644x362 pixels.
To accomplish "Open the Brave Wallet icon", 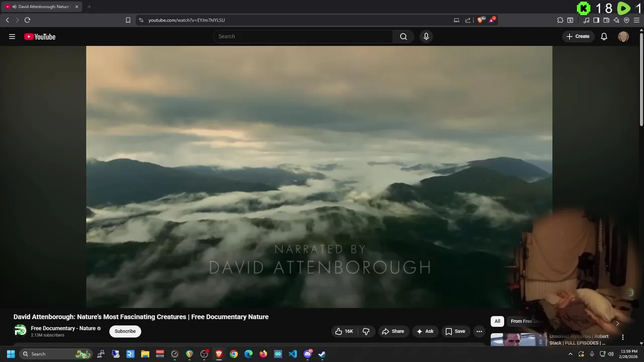I will point(606,20).
